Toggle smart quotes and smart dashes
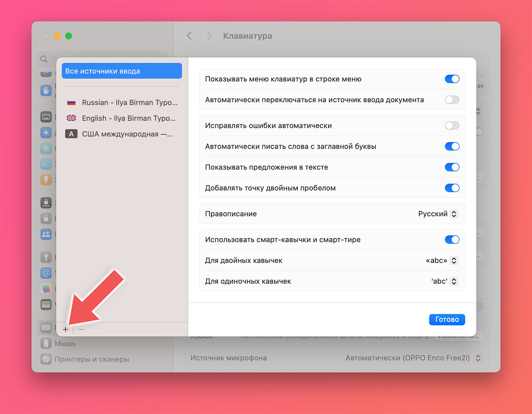532x414 pixels. click(x=452, y=240)
